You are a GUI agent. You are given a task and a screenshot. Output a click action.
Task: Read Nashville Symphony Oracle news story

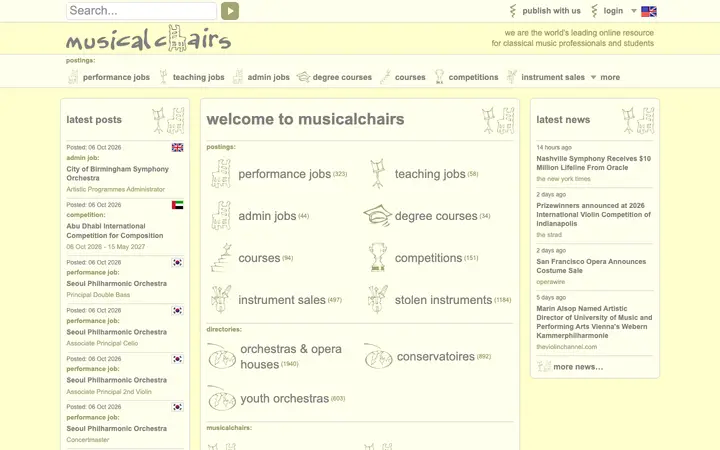pos(593,163)
